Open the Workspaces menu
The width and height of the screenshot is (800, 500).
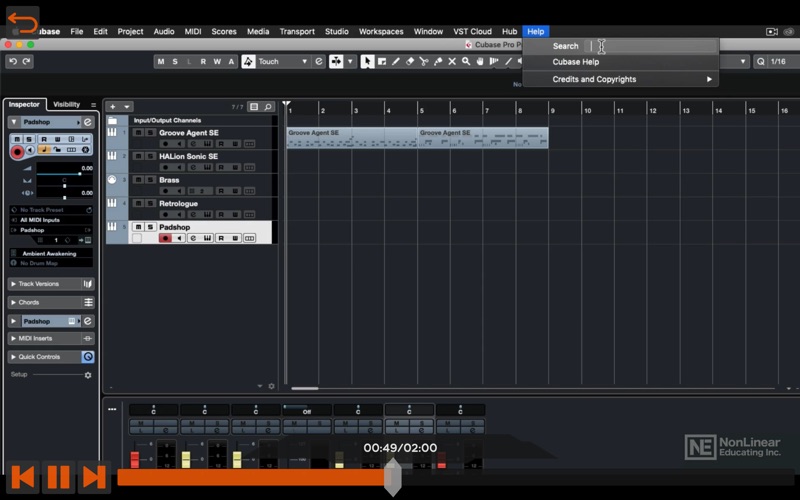tap(381, 31)
